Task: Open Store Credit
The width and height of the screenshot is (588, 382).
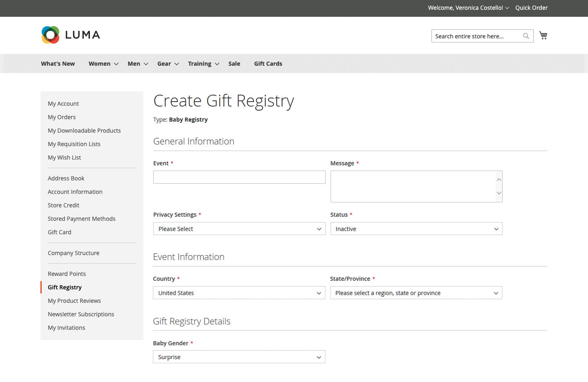Action: point(63,205)
